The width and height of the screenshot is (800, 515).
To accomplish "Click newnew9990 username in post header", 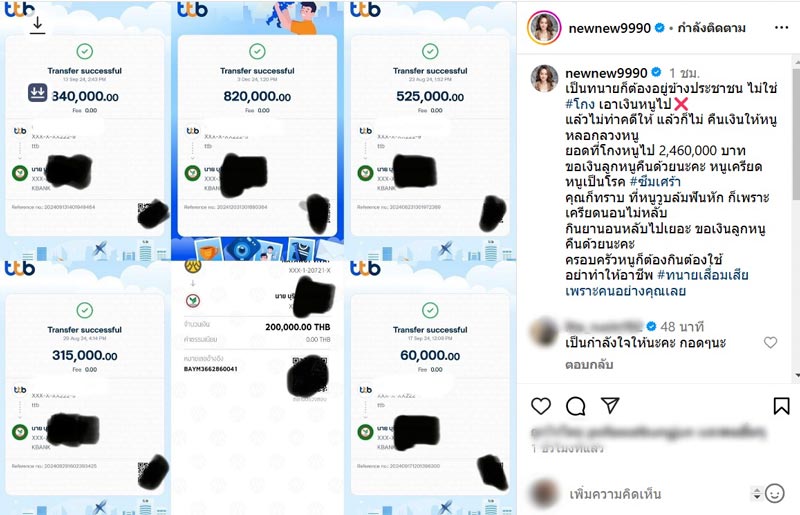I will coord(610,28).
